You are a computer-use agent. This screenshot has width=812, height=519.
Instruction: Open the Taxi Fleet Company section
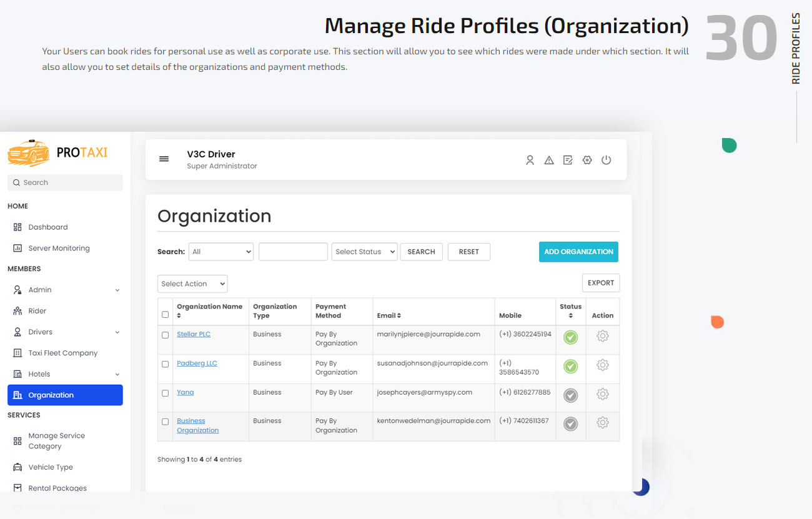[x=62, y=352]
